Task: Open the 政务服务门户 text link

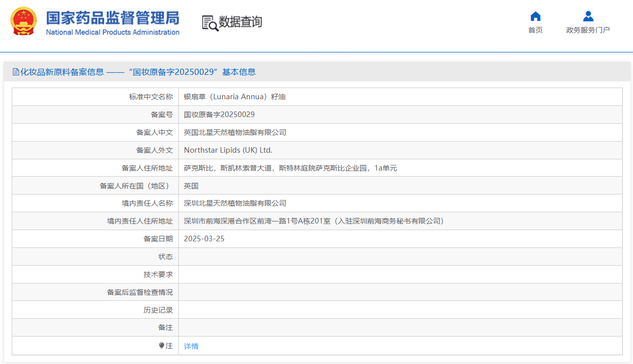Action: (x=588, y=30)
